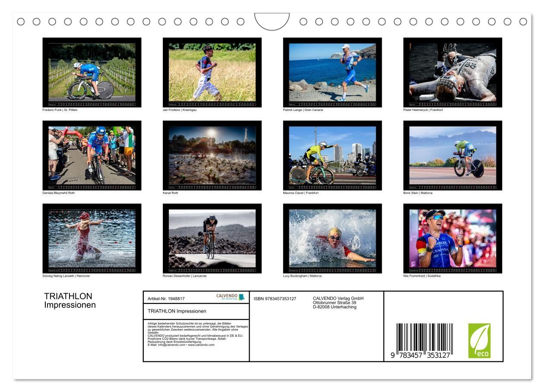Select the Boris Stein Mallorca thumbnail
The image size is (544, 392).
tap(452, 155)
